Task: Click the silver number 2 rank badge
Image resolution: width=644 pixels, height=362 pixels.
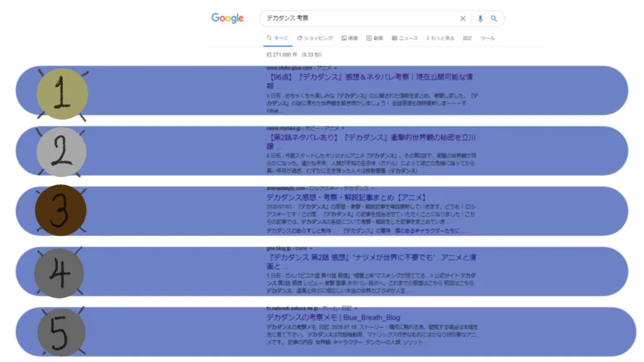Action: point(61,152)
